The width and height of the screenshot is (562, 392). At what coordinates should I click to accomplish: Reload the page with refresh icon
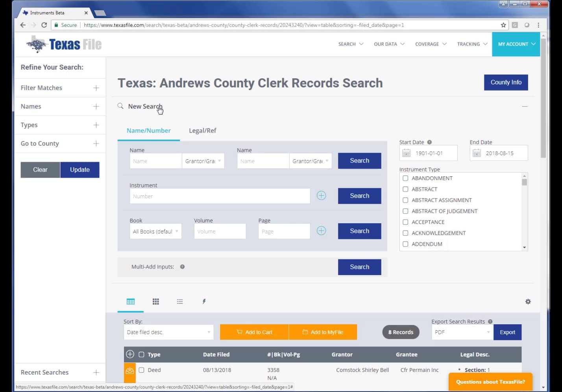(x=44, y=25)
